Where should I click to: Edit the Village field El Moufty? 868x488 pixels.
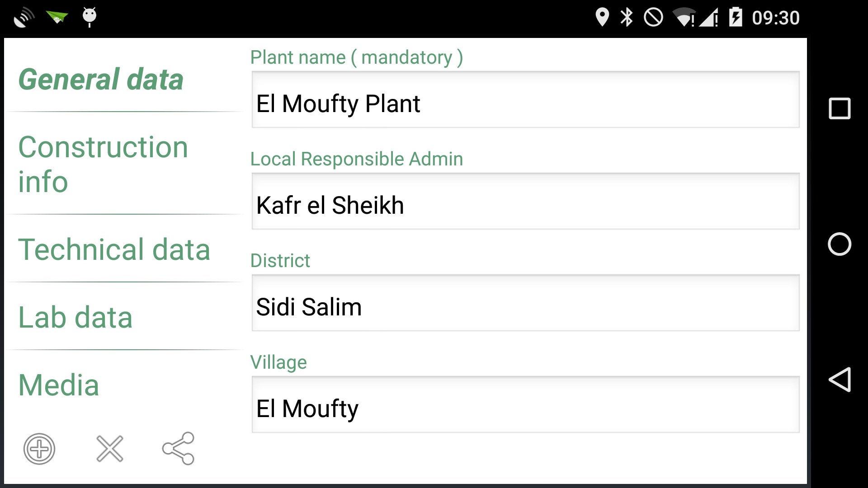coord(525,404)
